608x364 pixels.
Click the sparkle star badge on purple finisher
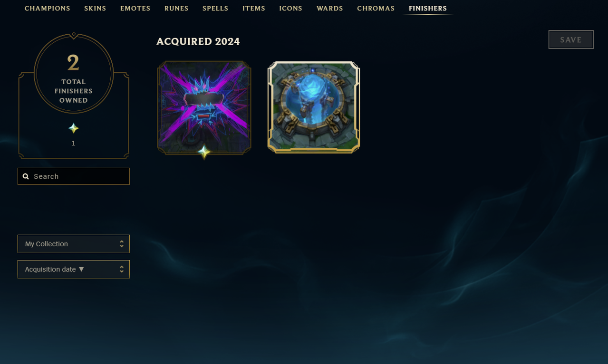coord(204,152)
